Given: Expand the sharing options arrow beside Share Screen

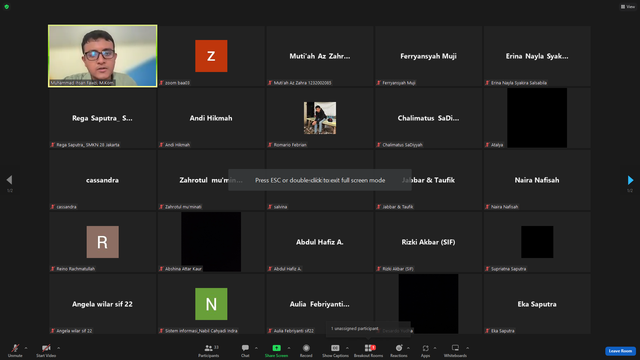Looking at the screenshot, I should click(x=289, y=348).
